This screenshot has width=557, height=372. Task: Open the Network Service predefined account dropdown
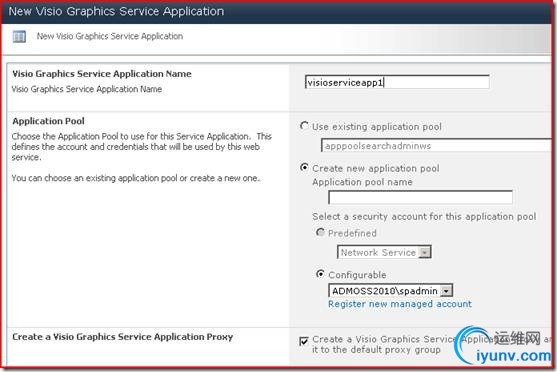point(384,252)
